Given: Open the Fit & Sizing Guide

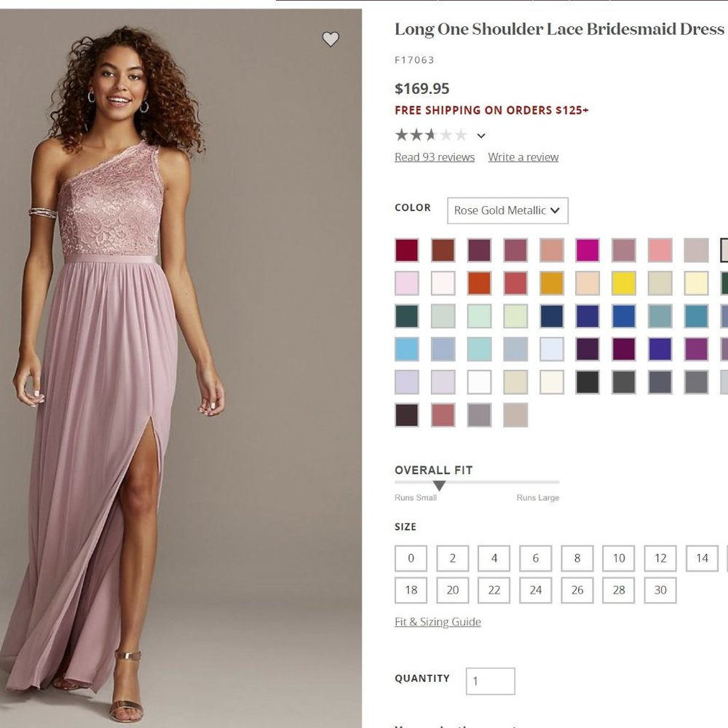Looking at the screenshot, I should tap(437, 622).
